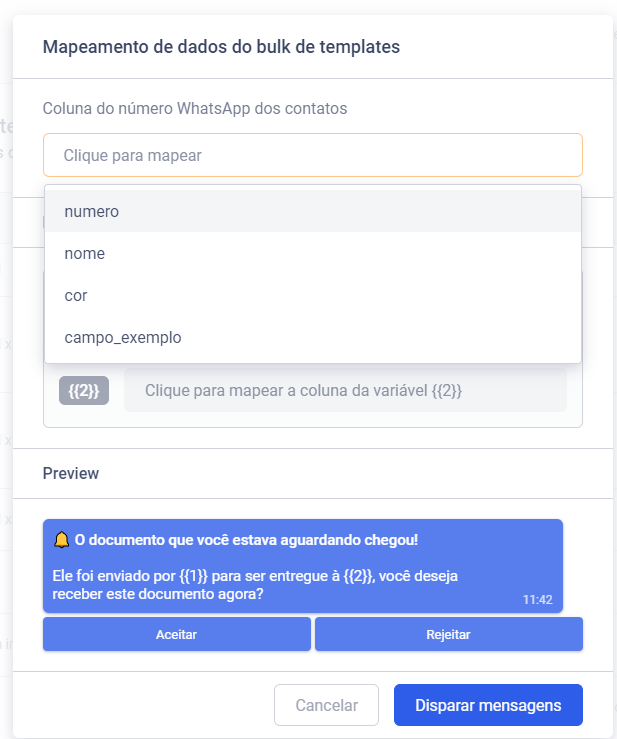The width and height of the screenshot is (617, 739).
Task: Click the bold 'O documento que você' headline
Action: [246, 540]
